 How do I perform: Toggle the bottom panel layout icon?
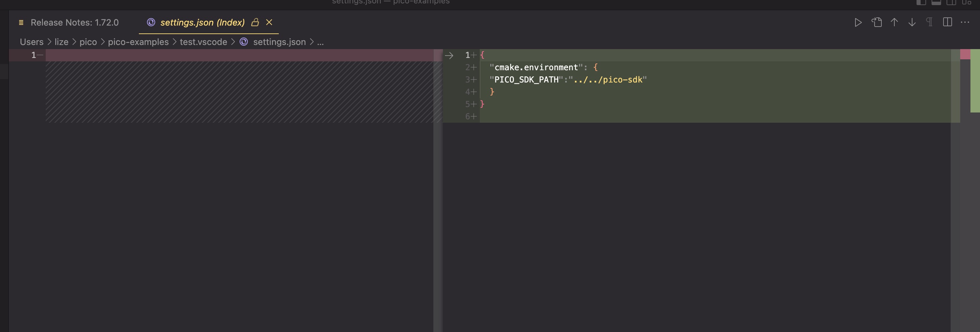point(936,2)
